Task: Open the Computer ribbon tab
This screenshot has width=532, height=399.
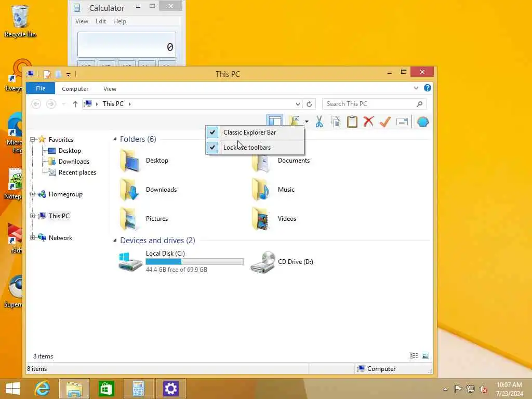Action: point(75,88)
